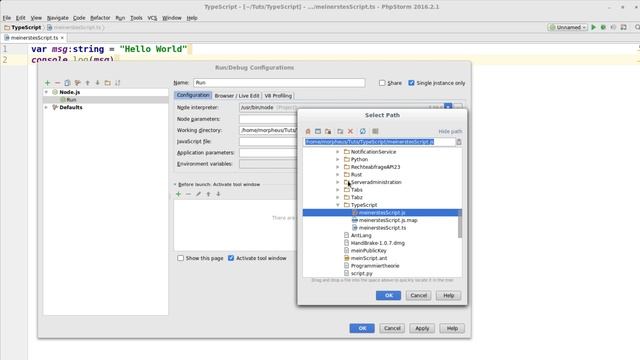This screenshot has width=640, height=360.
Task: Click the selected path text field
Action: click(x=380, y=142)
